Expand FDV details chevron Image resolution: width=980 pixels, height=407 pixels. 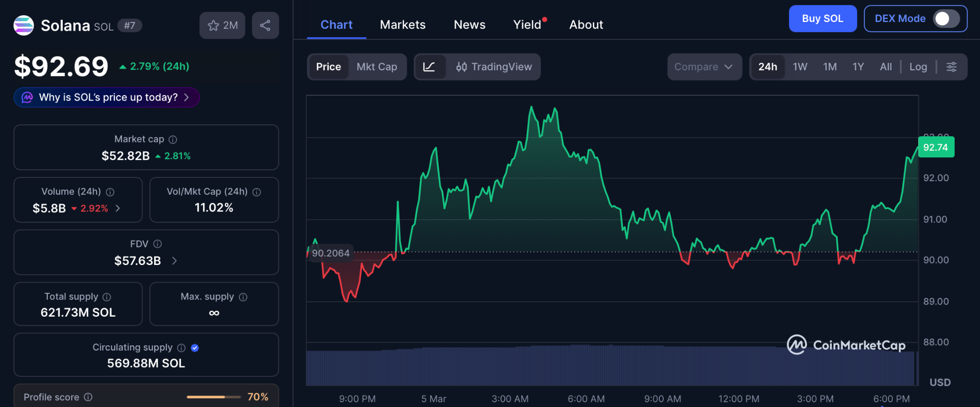click(x=175, y=261)
